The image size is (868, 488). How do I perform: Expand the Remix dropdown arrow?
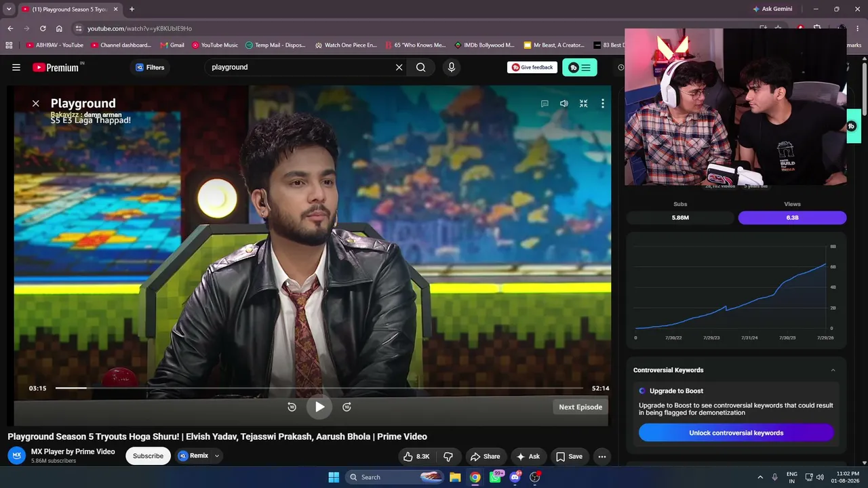point(217,456)
